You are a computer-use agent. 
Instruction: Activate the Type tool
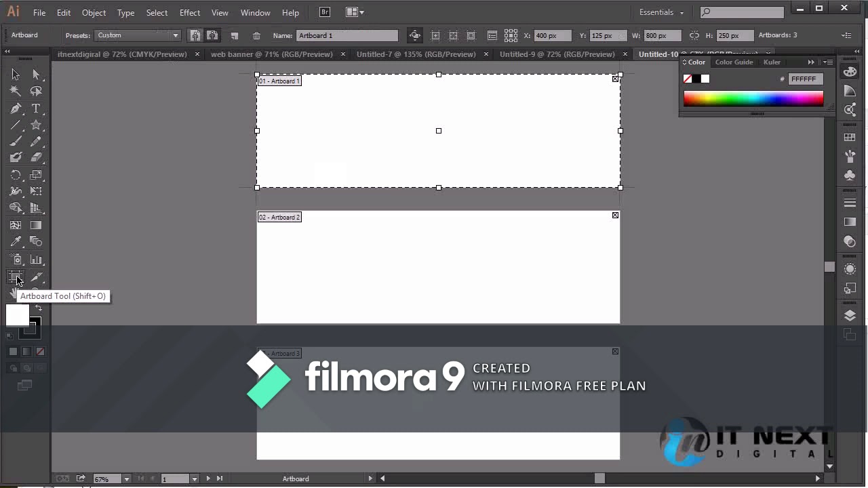pos(36,108)
